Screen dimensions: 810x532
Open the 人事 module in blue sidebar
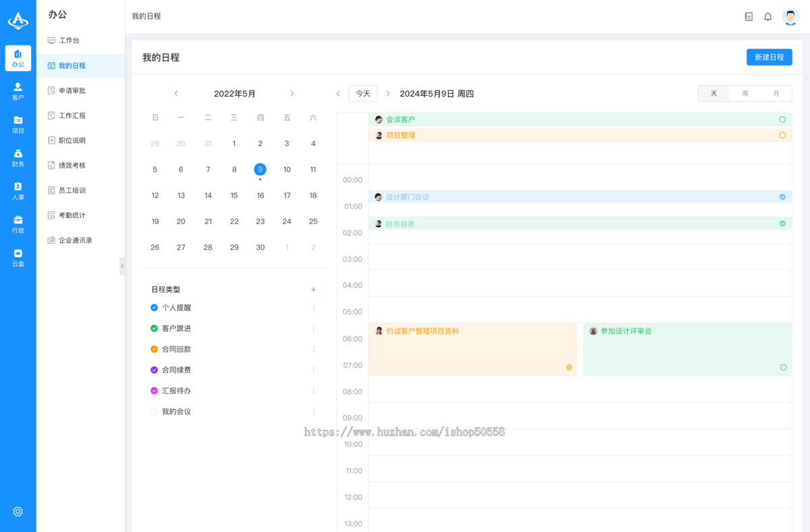(x=18, y=191)
